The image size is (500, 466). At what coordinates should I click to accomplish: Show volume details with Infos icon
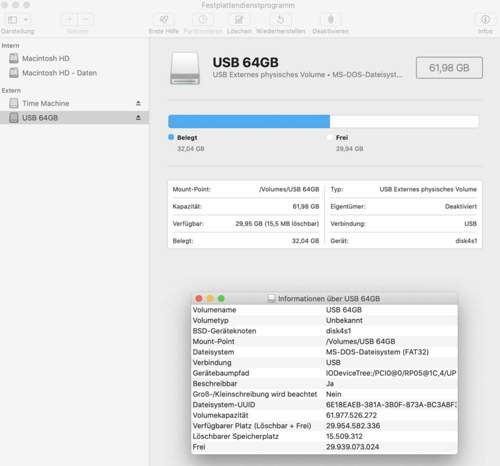click(x=485, y=20)
